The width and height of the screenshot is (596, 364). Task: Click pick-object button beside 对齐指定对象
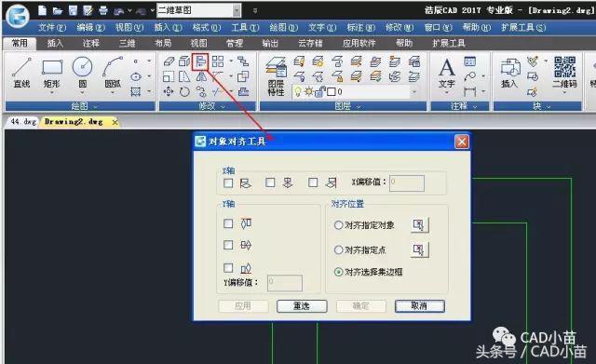[419, 225]
